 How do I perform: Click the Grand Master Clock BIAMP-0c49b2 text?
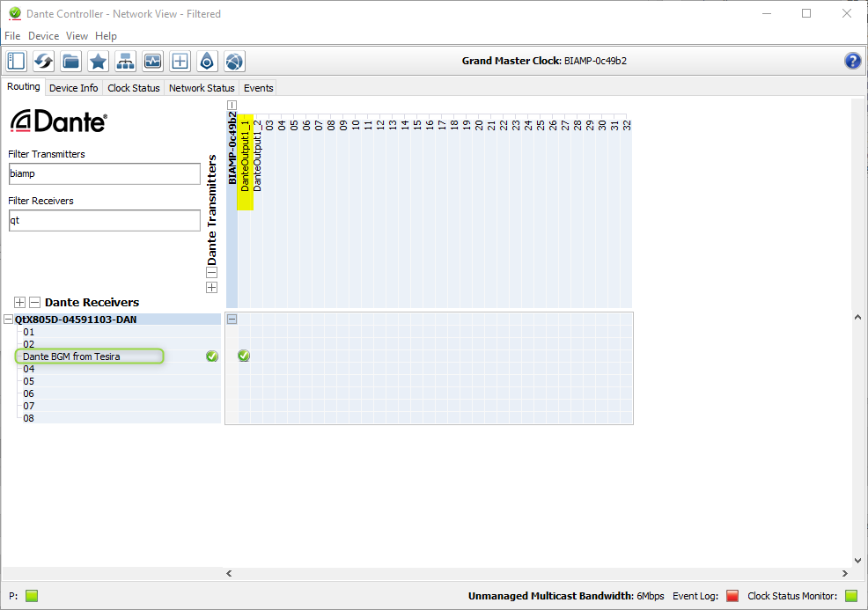tap(544, 61)
